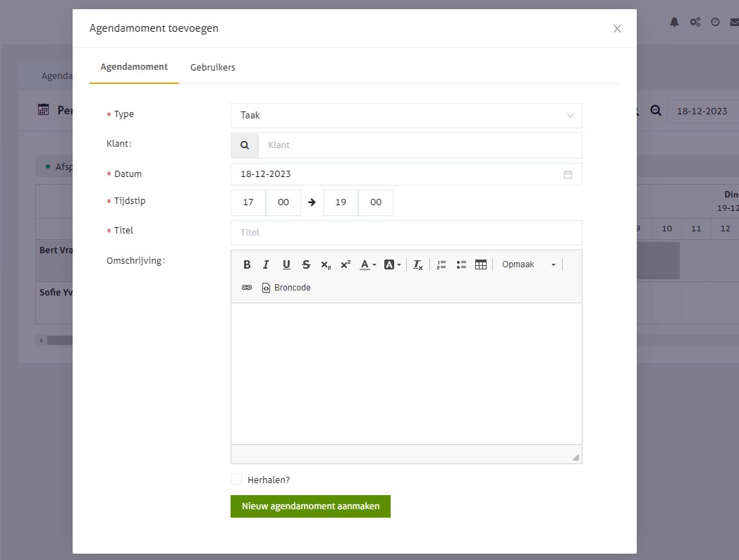
Task: Click Nieuw agendamoment aanmaken button
Action: tap(310, 506)
